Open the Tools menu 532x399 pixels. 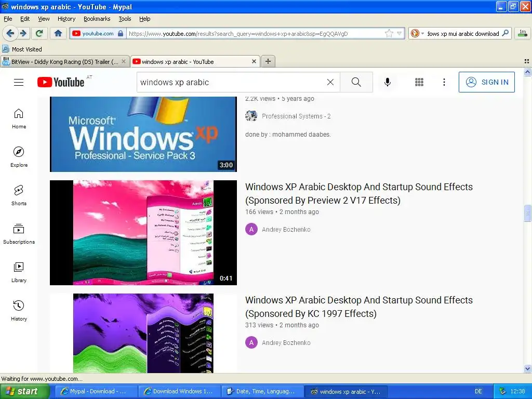tap(125, 19)
